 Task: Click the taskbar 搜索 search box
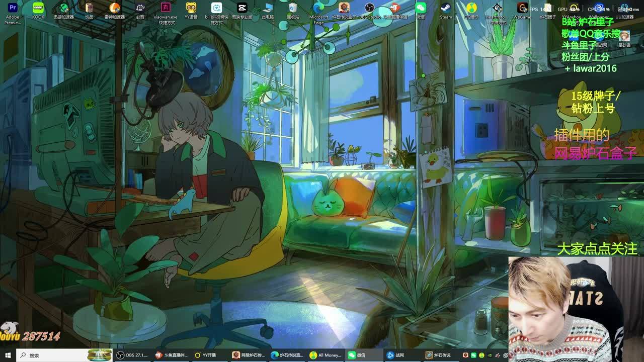coord(55,355)
